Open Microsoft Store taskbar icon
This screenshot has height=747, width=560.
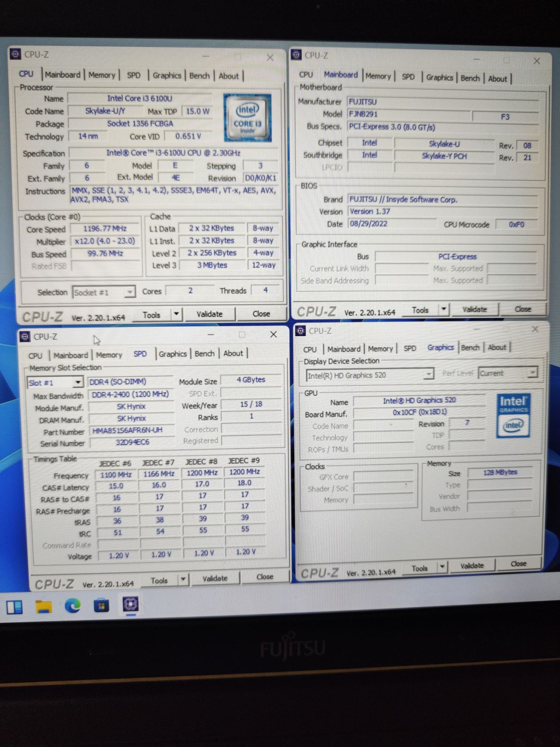point(101,605)
